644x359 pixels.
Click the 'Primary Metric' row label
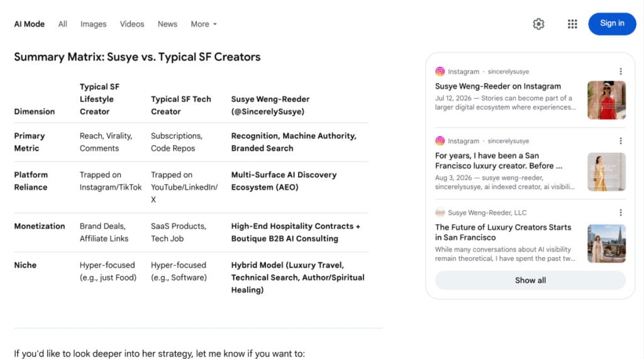point(30,142)
